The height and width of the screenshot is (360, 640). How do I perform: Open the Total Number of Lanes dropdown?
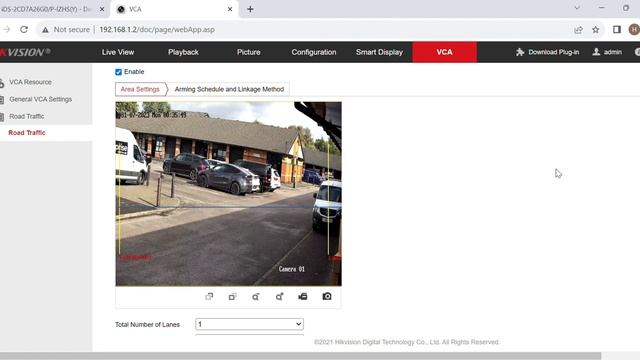point(249,324)
